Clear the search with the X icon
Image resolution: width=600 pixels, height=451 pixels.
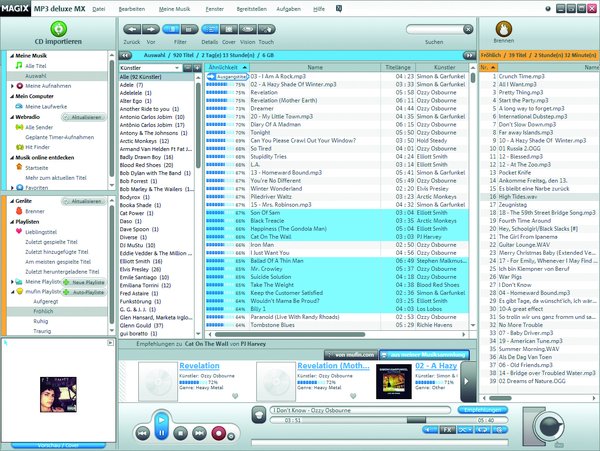coord(468,29)
